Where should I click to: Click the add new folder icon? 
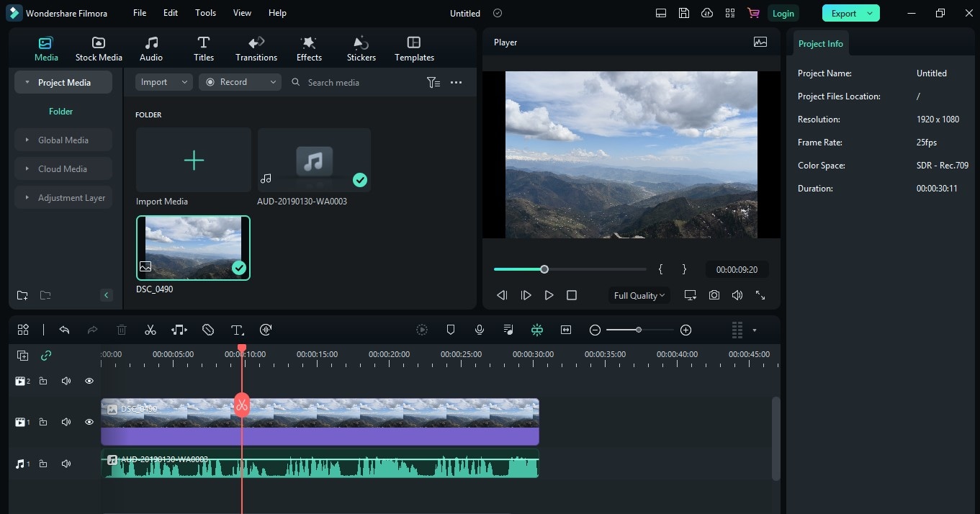point(22,295)
